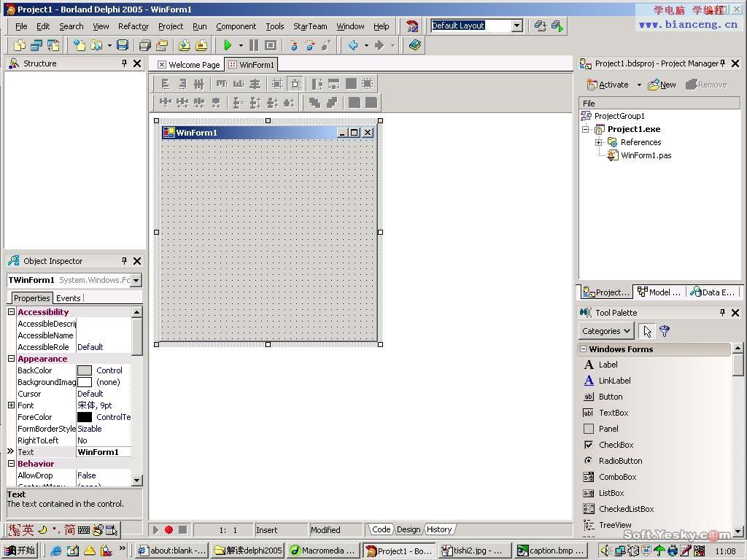This screenshot has height=560, width=747.
Task: Click the Align Left Edges designer icon
Action: point(166,85)
